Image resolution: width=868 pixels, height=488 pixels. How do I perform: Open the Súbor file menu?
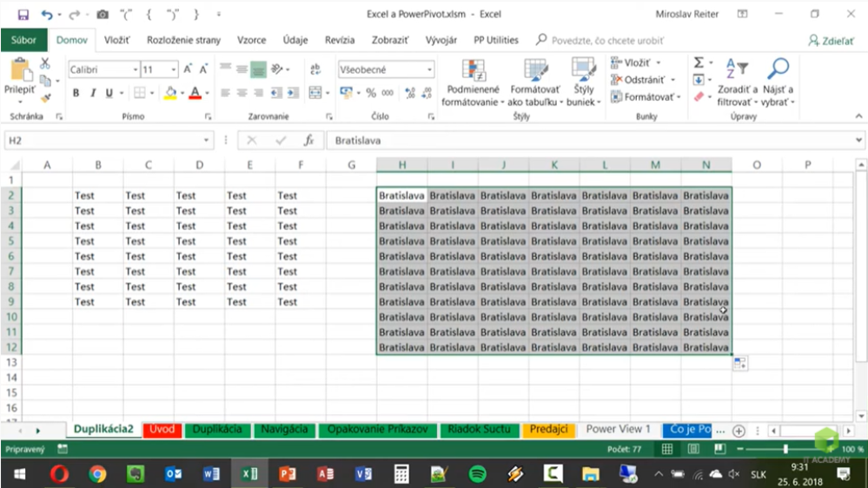point(23,40)
